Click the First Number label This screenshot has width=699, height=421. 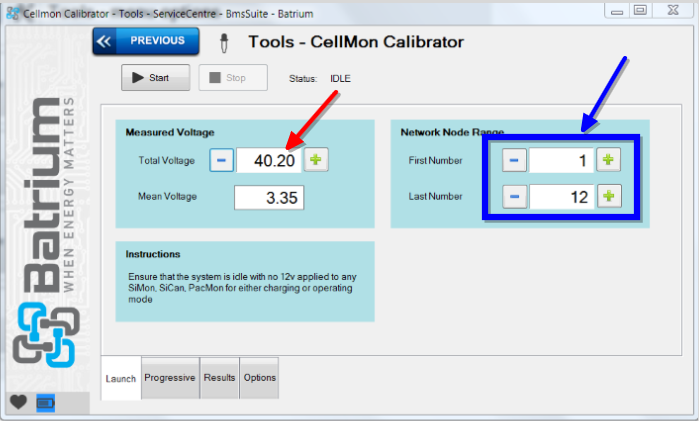tap(436, 160)
